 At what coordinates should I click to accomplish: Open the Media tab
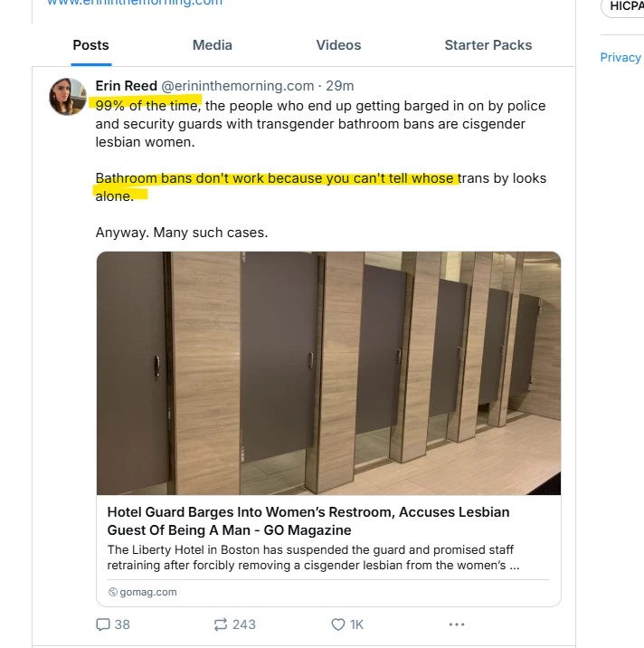coord(213,45)
